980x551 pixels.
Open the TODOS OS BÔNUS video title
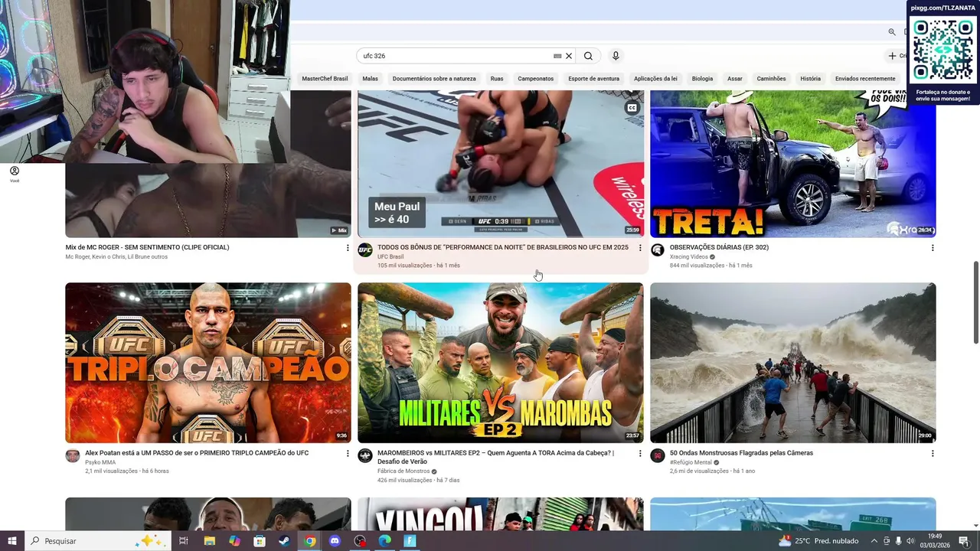click(x=503, y=247)
